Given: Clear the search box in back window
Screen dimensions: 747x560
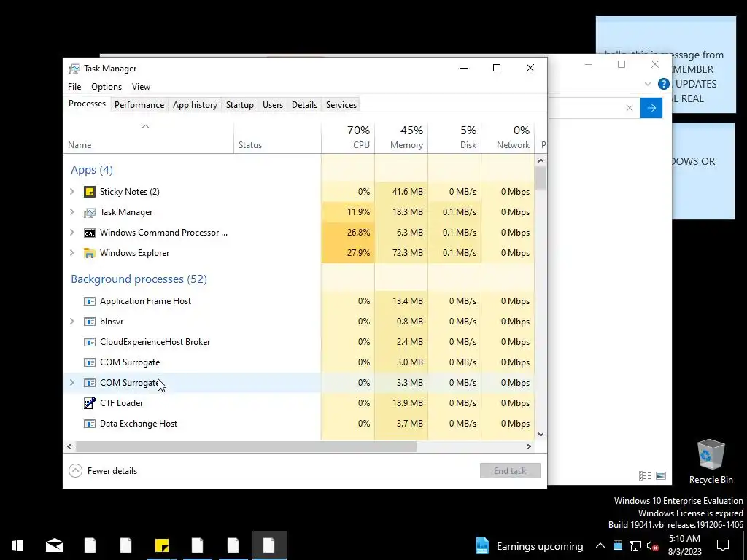Looking at the screenshot, I should [630, 108].
